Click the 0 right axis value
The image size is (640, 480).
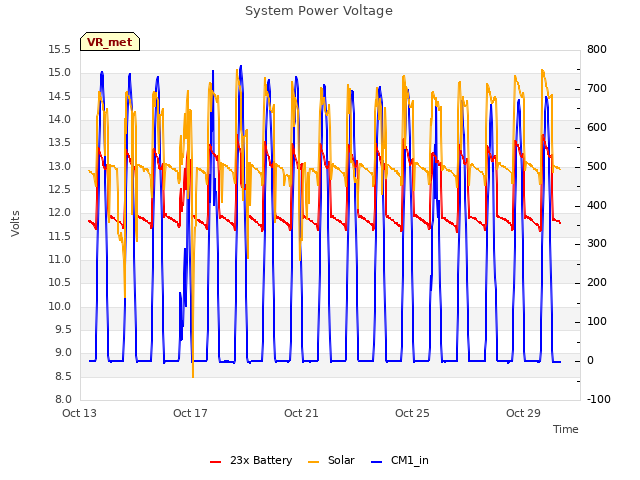coord(591,361)
